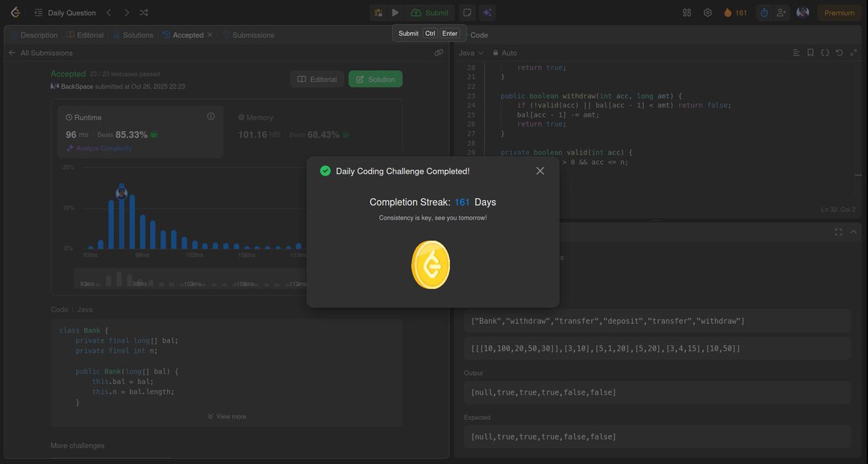Click the avatar marker on runtime chart
Screen dimensions: 868x464
click(x=122, y=193)
